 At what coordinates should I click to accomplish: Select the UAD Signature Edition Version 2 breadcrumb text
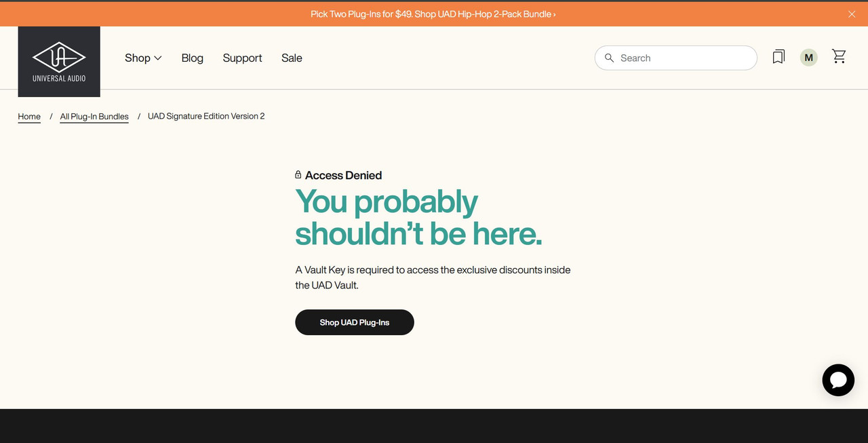(206, 116)
